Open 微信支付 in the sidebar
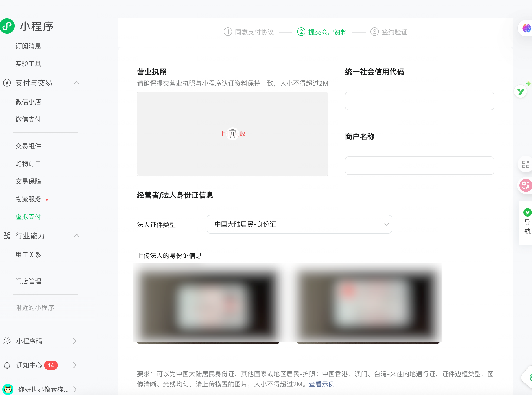The width and height of the screenshot is (532, 395). click(x=28, y=120)
